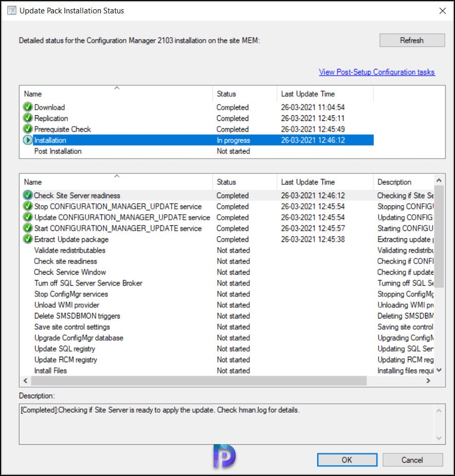Click the horizontal scrollbar left arrow
The image size is (455, 476).
26,381
